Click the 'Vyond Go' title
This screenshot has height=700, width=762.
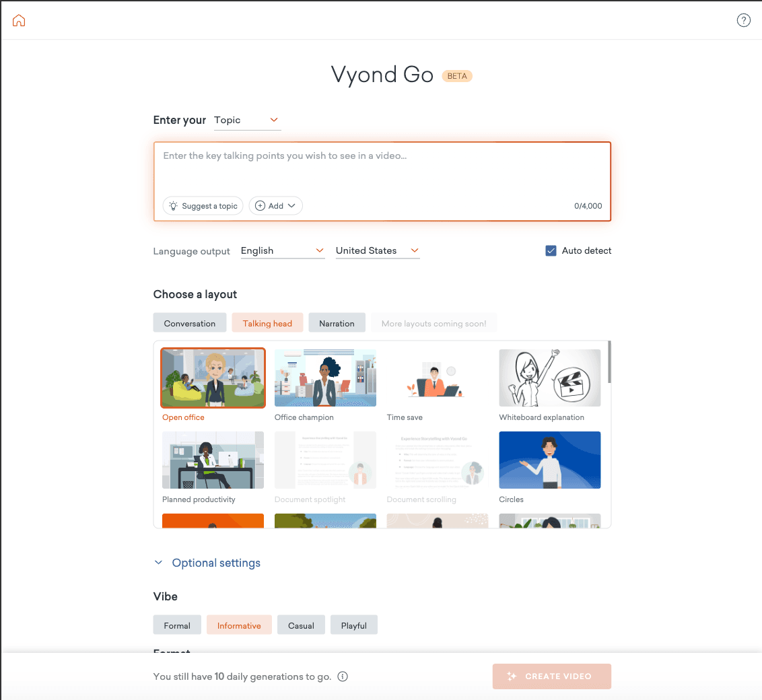pyautogui.click(x=382, y=75)
